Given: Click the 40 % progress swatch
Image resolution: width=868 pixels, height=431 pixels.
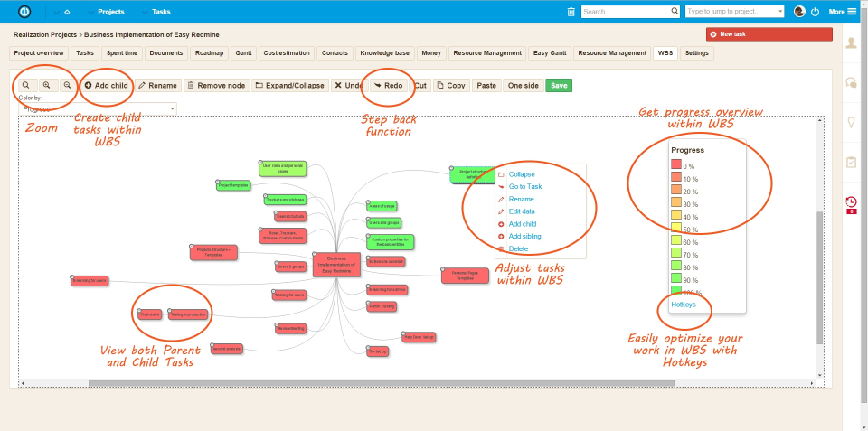Looking at the screenshot, I should pos(676,215).
